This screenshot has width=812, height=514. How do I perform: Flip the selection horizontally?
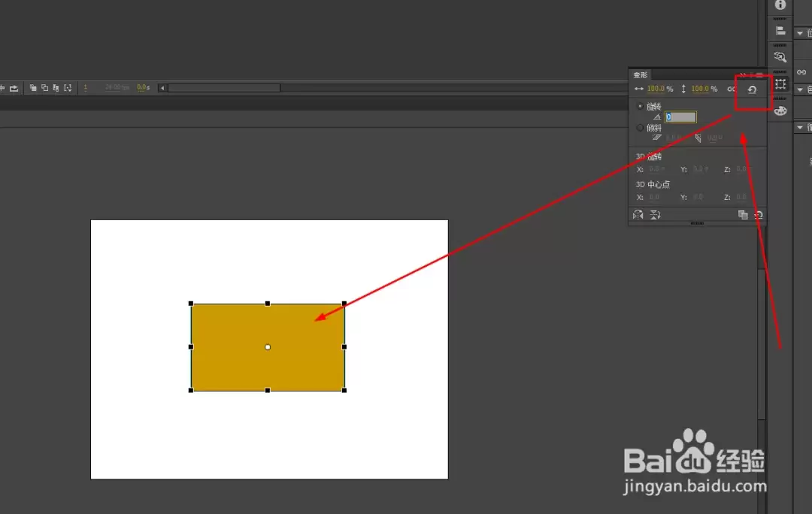coord(638,214)
